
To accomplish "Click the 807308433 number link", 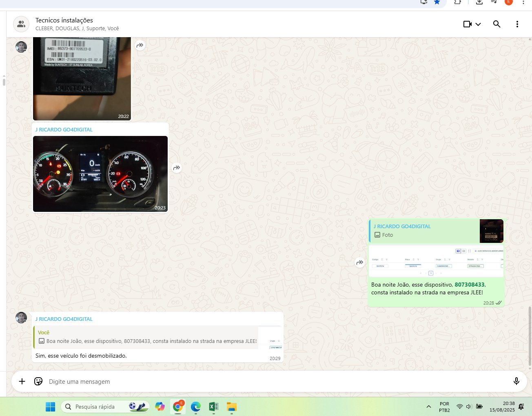I will pos(469,285).
